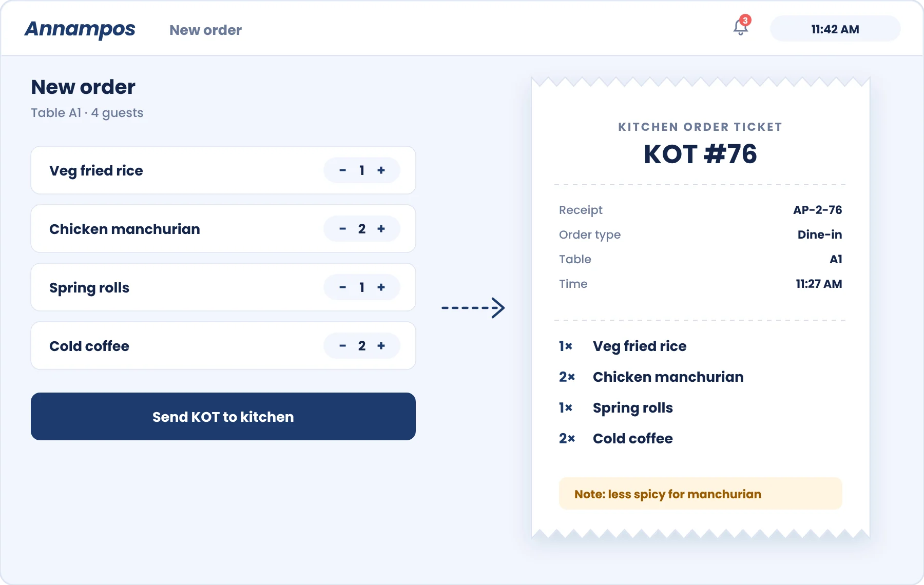Click the New order page heading
This screenshot has width=924, height=585.
click(83, 87)
